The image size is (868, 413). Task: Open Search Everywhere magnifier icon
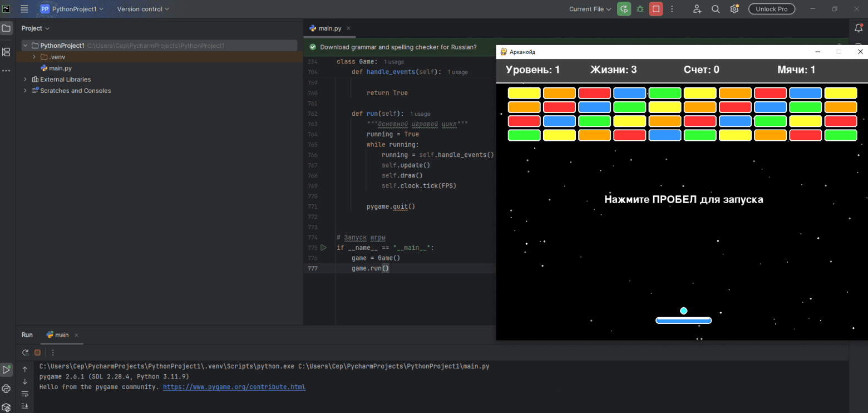(x=716, y=9)
